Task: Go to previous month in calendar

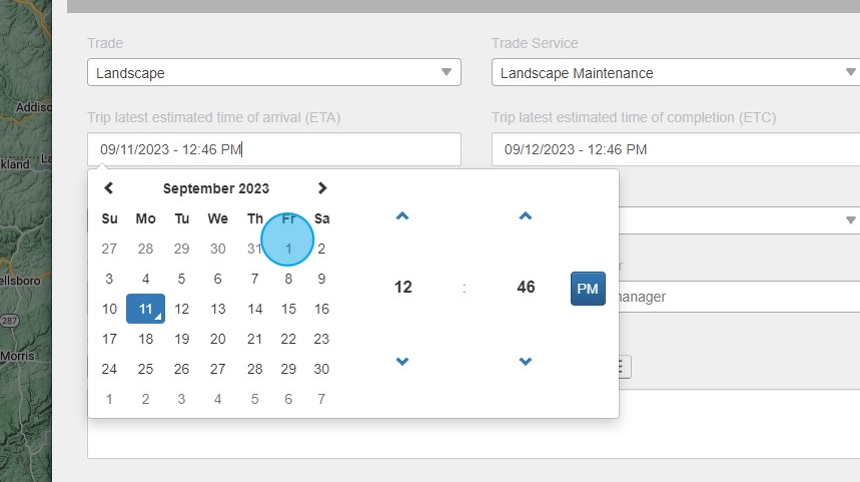Action: tap(109, 188)
